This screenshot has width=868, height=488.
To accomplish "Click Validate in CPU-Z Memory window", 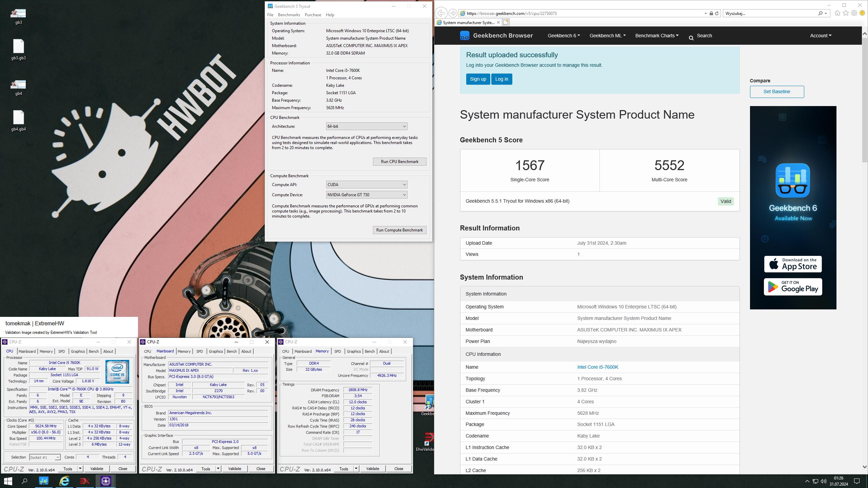I will pyautogui.click(x=372, y=469).
